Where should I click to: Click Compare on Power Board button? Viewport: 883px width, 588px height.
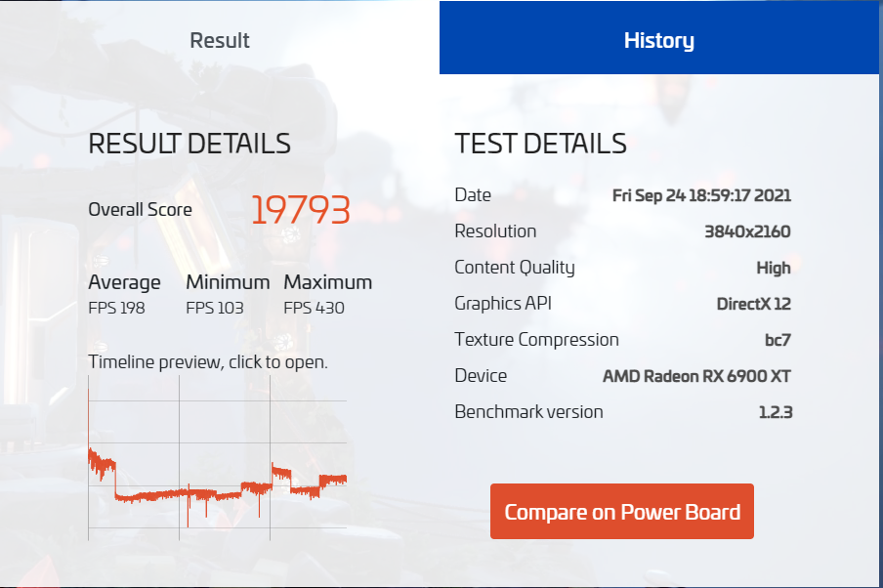click(621, 512)
